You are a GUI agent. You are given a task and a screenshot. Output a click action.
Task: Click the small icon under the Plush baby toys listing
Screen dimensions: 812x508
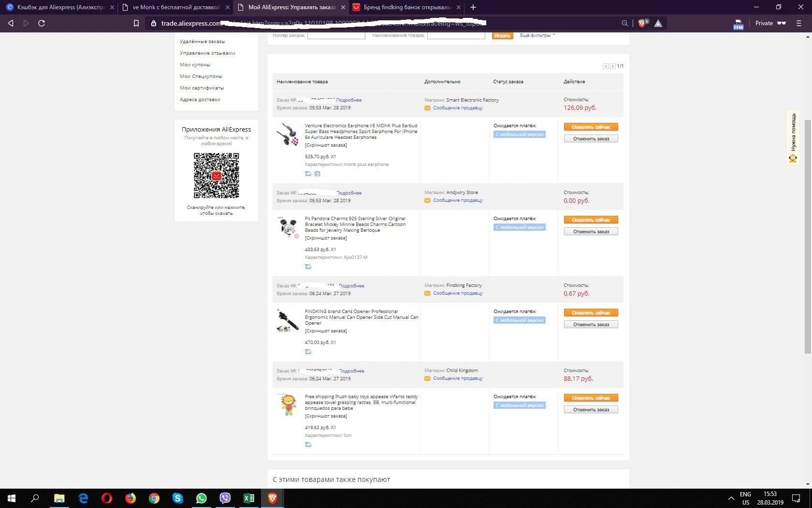[x=308, y=445]
